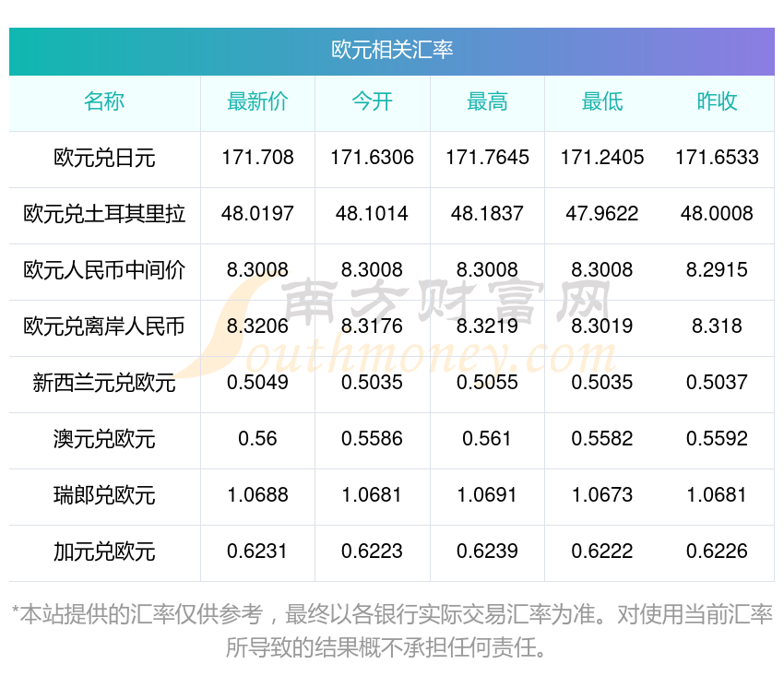Image resolution: width=784 pixels, height=676 pixels.
Task: Select the high value 8.3219
Action: click(x=487, y=326)
